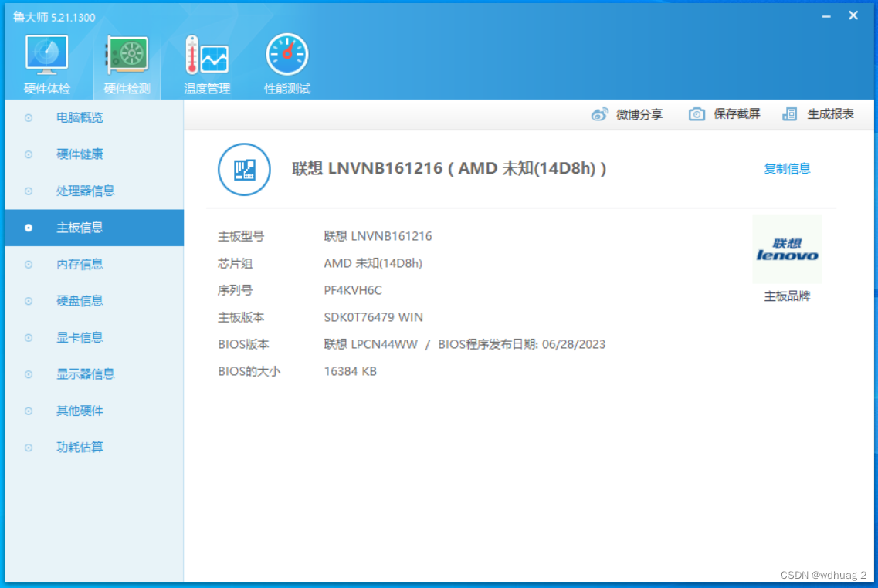Click the BIOS version 联想 LPCN44WW text
Viewport: 878px width, 588px height.
pos(371,344)
